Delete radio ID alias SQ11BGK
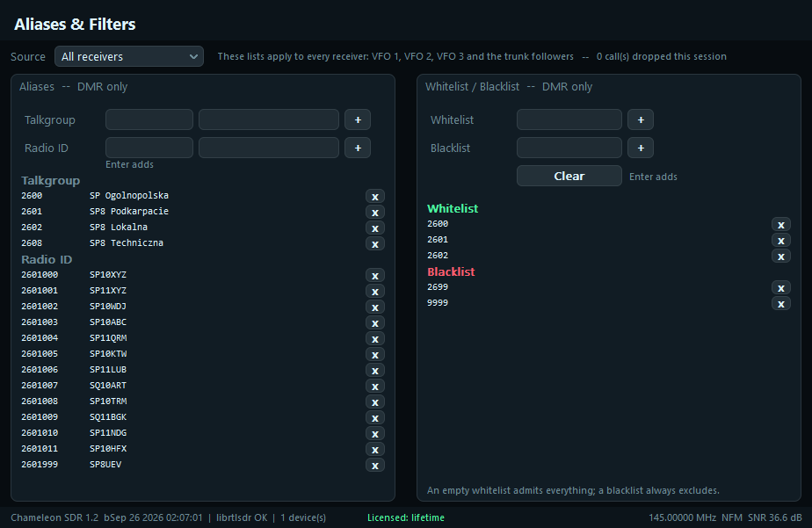Screen dimensions: 812x528 click(x=375, y=417)
